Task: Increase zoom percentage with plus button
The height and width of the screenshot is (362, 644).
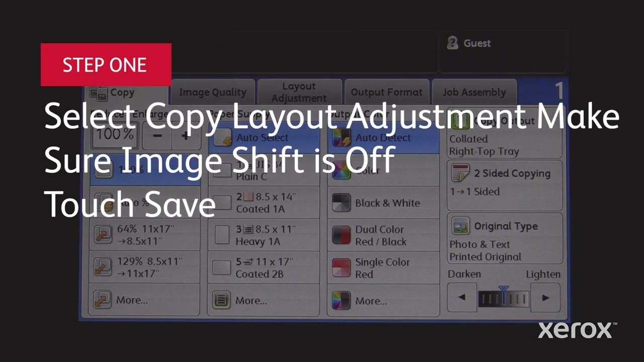Action: tap(185, 136)
